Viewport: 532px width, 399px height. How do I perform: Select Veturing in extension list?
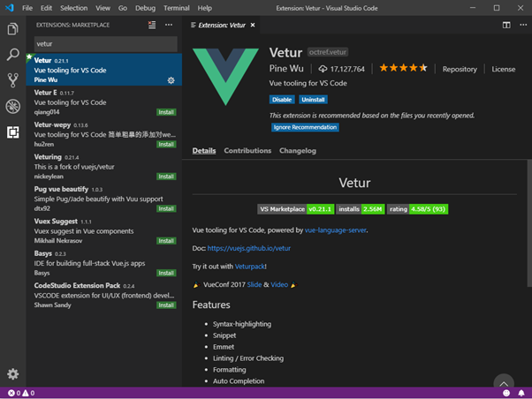104,166
